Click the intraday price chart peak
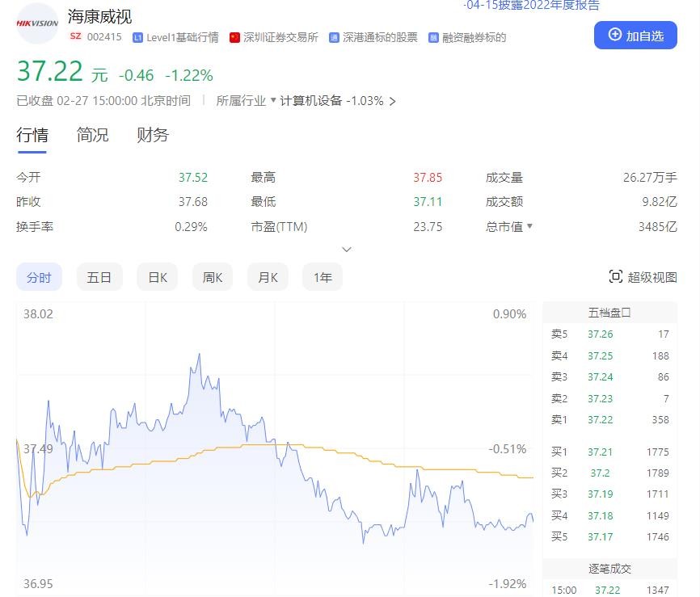Screen dimensions: 700x597 (199, 354)
